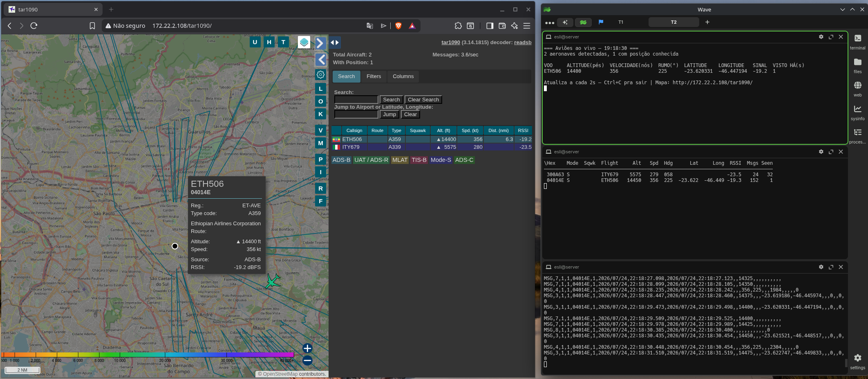Viewport: 868px width, 379px height.
Task: Click the Jump button
Action: (389, 114)
